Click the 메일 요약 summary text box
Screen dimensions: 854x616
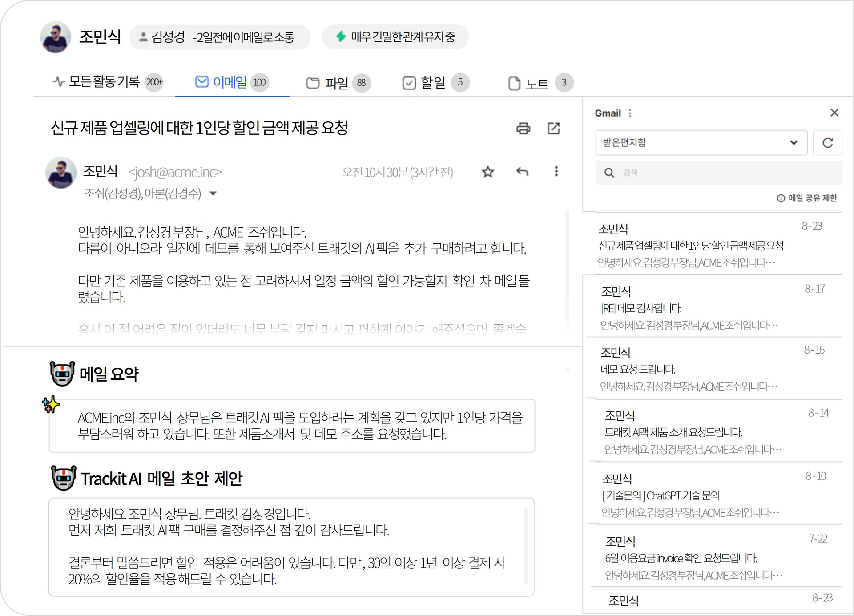[x=292, y=426]
